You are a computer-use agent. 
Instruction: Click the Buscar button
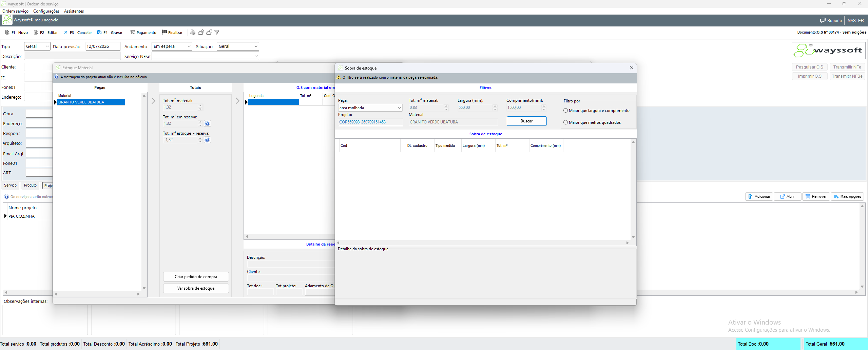[526, 121]
